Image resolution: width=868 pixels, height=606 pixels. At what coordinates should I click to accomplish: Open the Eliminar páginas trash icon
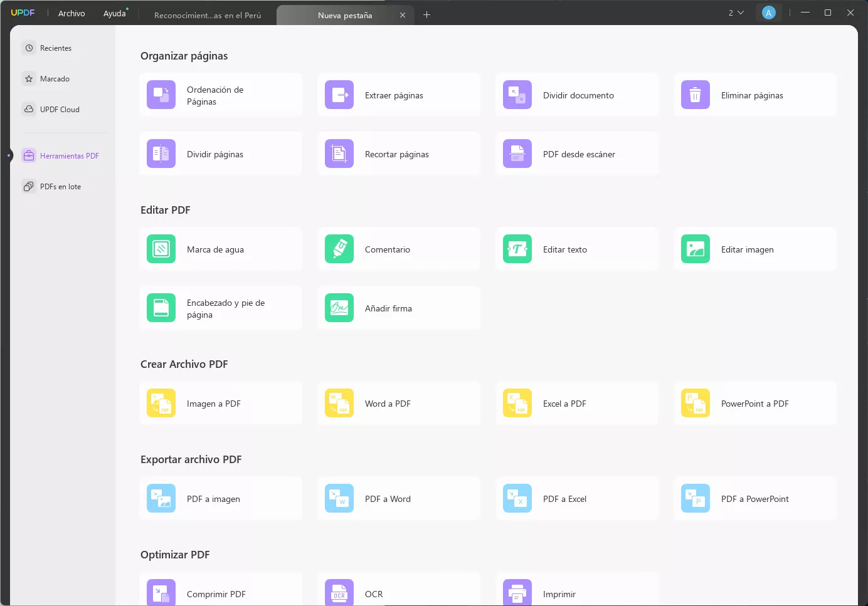click(x=696, y=95)
